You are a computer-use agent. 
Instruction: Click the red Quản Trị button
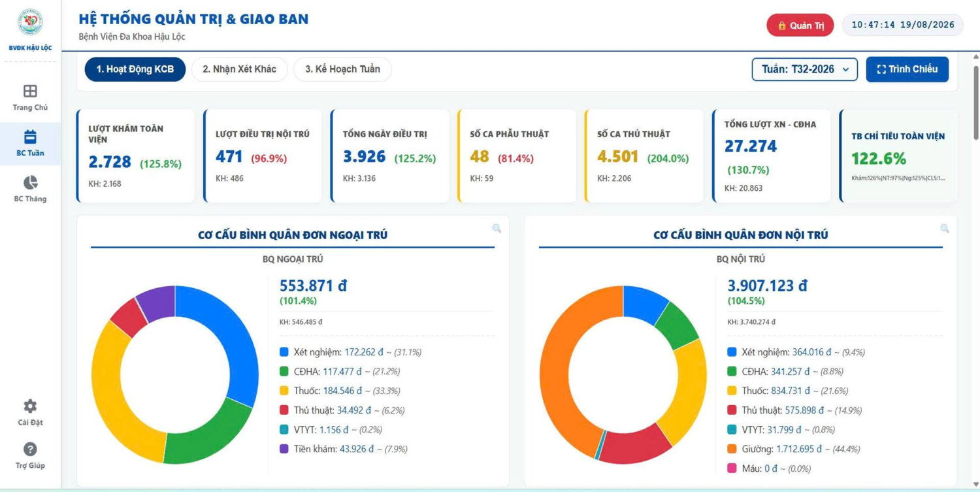(x=800, y=25)
